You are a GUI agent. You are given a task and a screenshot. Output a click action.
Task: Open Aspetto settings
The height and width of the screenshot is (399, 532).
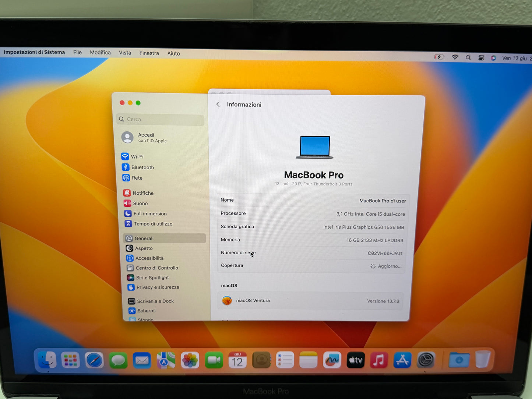(140, 248)
